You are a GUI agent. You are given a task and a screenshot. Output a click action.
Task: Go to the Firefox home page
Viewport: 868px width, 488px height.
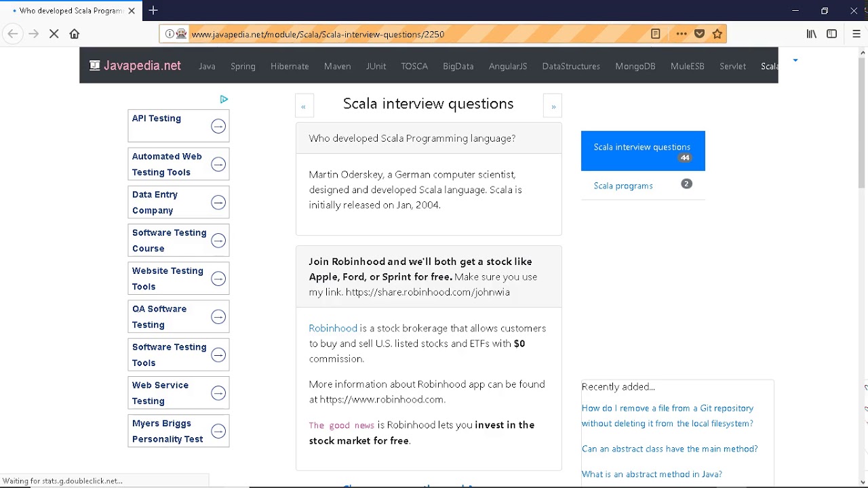point(75,34)
